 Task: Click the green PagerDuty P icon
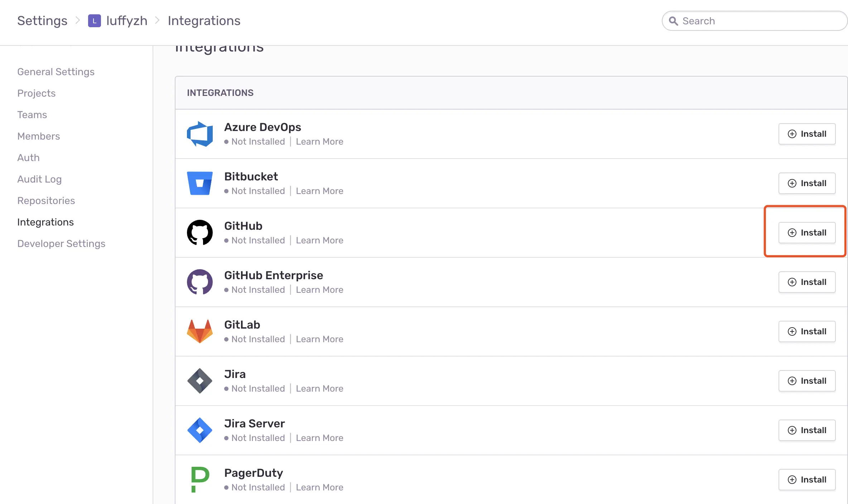(x=200, y=480)
